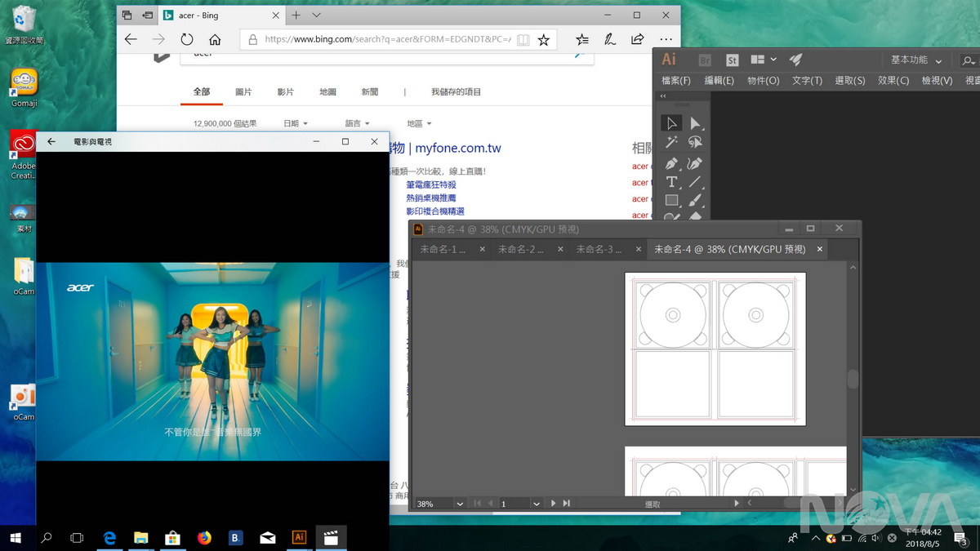Click the 筆電瘋狂特殺 link
This screenshot has height=551, width=980.
[430, 184]
